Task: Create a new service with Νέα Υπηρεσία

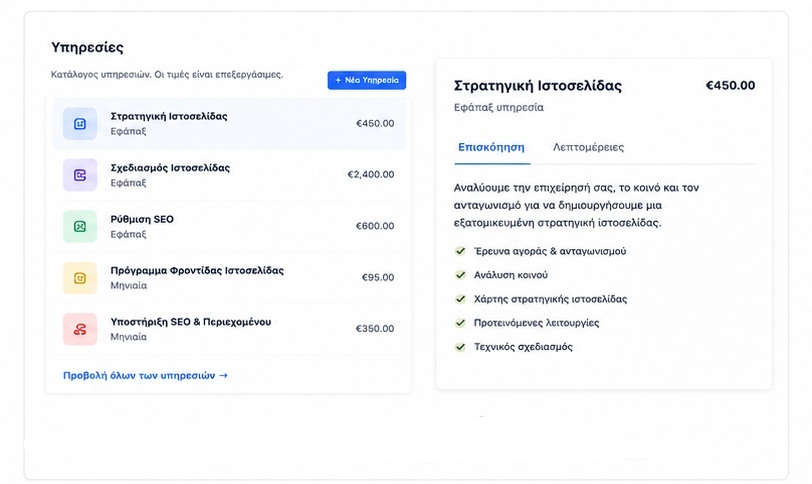Action: [367, 80]
